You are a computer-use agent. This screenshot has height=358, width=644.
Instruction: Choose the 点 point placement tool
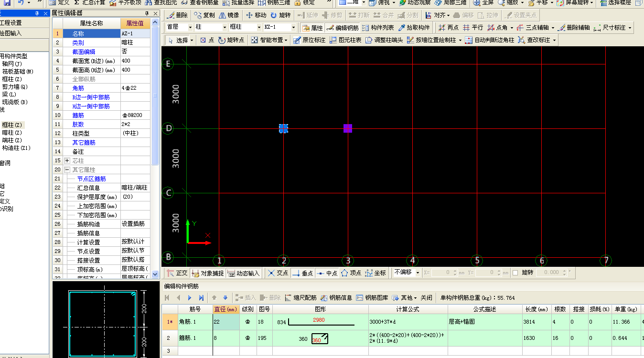(x=207, y=40)
